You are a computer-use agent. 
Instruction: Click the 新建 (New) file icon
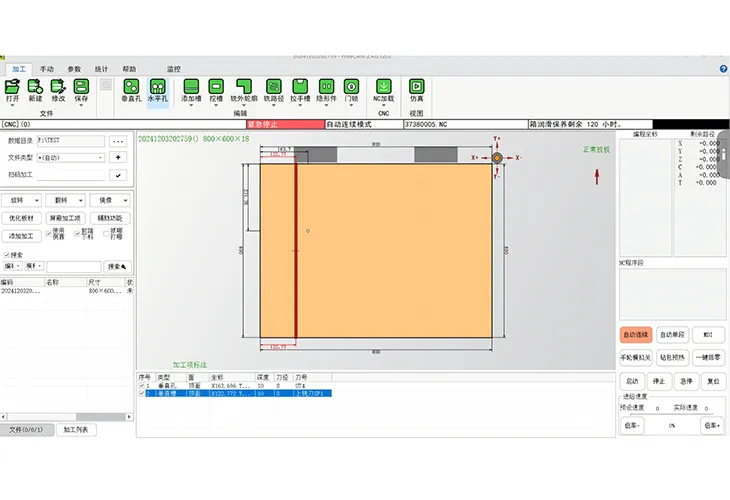[x=35, y=90]
